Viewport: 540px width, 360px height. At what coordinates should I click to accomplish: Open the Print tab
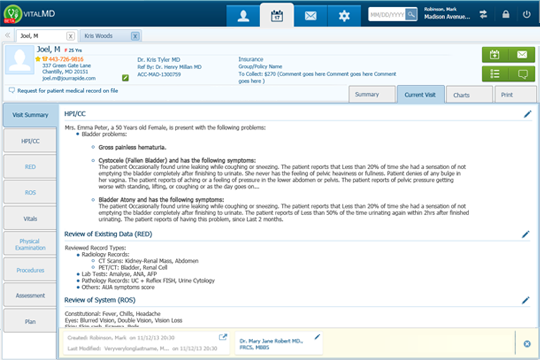[515, 94]
